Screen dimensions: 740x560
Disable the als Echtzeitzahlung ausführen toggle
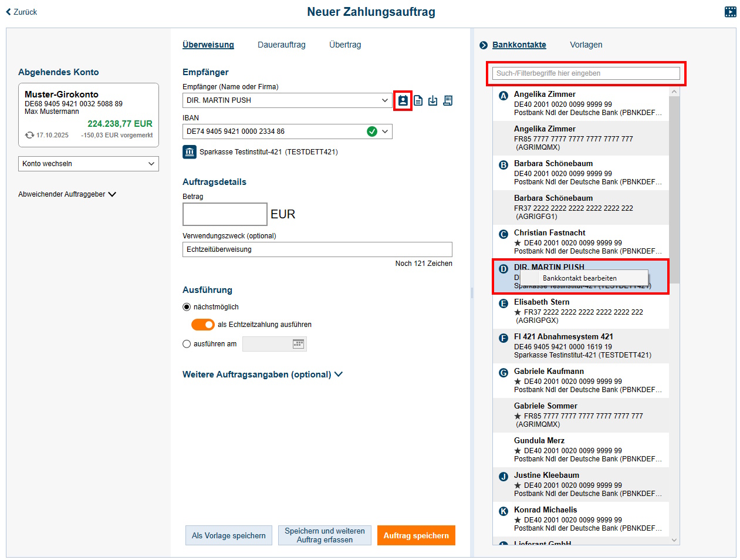(x=202, y=325)
